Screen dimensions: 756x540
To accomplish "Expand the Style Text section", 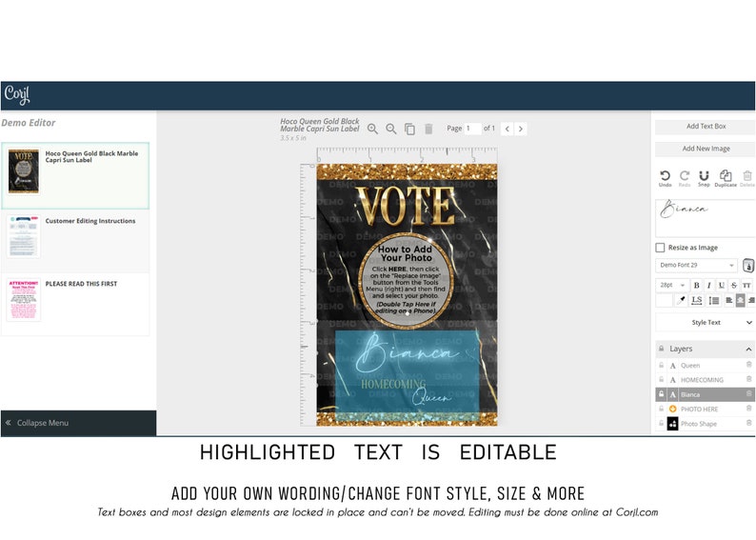I will point(705,323).
